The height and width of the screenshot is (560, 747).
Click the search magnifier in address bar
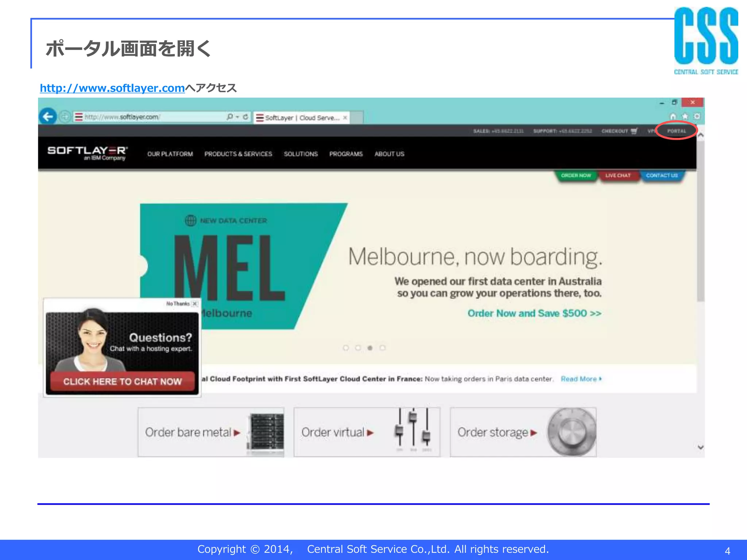[229, 117]
